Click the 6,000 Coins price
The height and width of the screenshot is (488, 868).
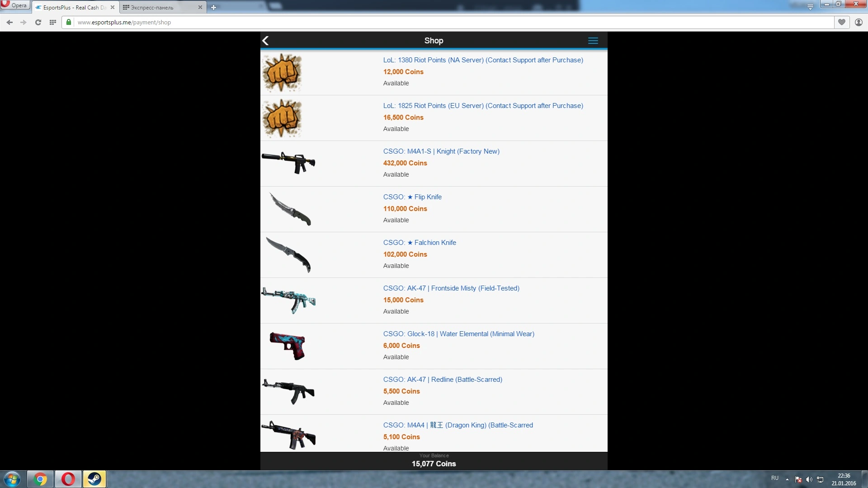point(401,346)
